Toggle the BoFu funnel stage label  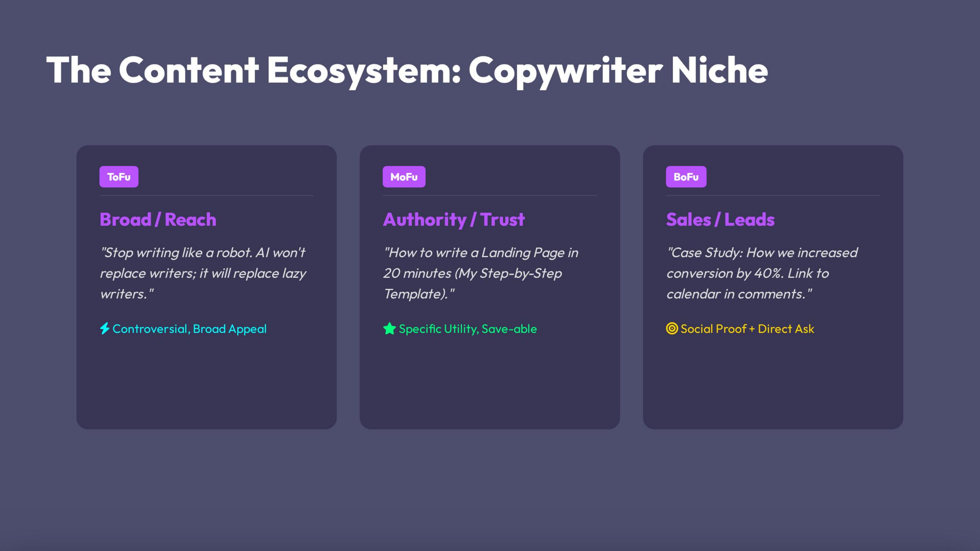(686, 176)
